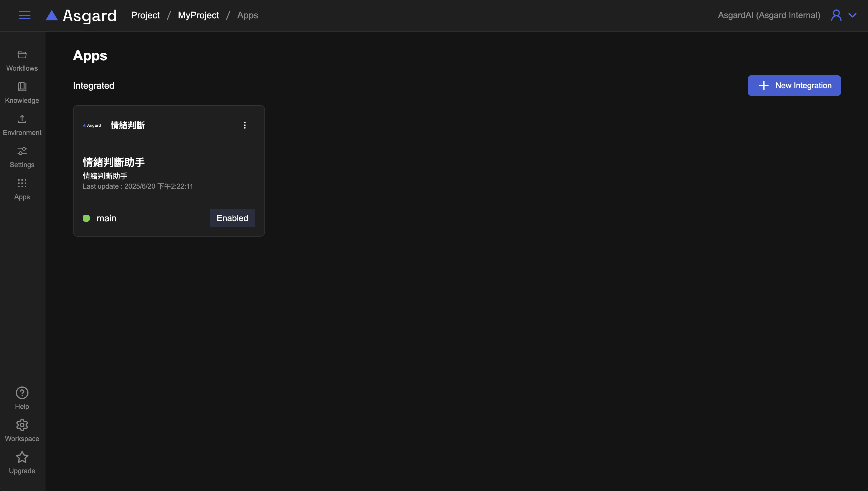Open project Settings sliders icon
The width and height of the screenshot is (868, 491).
point(22,157)
